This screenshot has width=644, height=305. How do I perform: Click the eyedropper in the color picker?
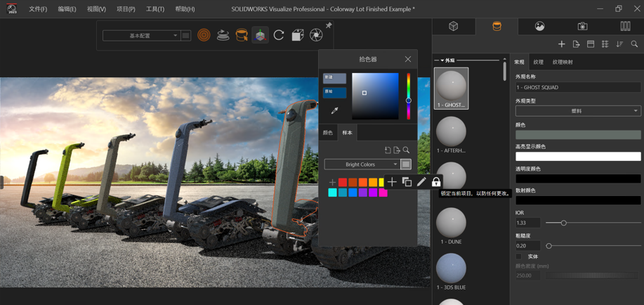tap(334, 110)
